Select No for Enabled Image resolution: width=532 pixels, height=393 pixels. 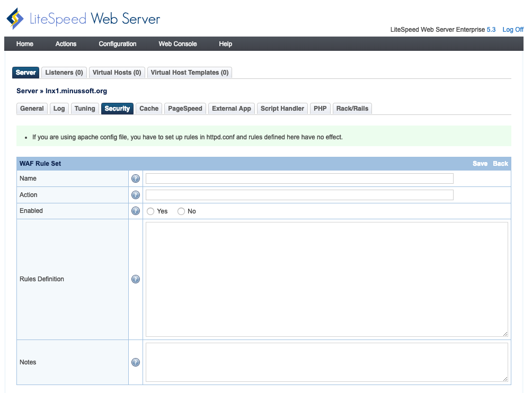[x=181, y=211]
